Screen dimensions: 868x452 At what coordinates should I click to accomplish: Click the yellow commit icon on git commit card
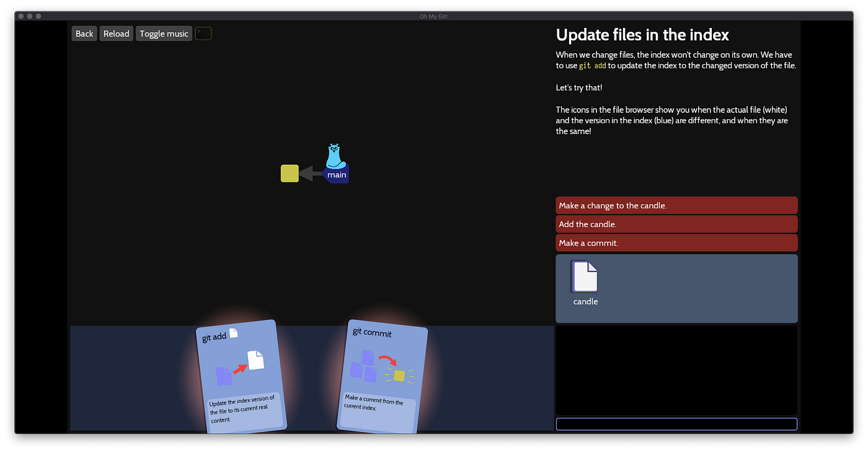[399, 375]
